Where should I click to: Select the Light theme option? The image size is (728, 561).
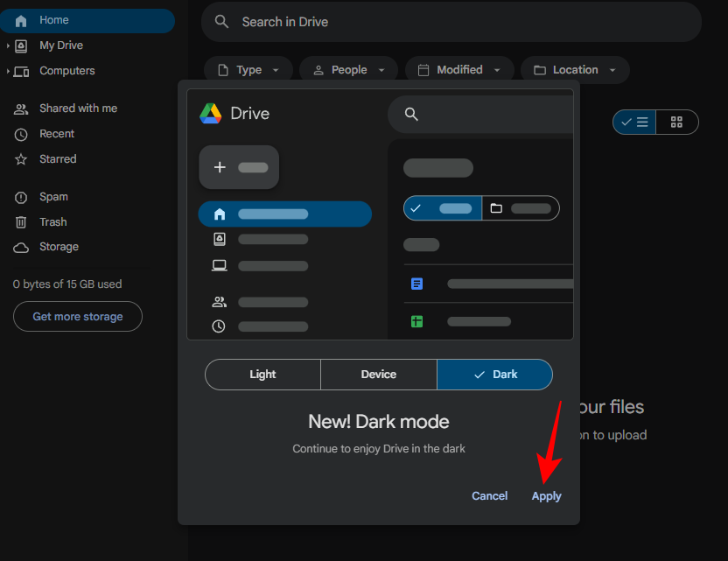pos(262,375)
